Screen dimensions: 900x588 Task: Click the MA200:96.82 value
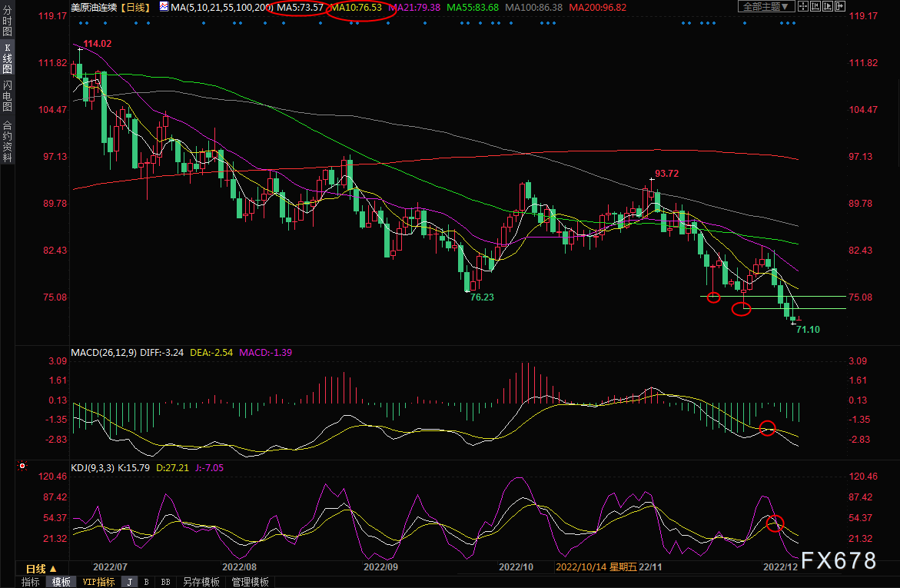click(x=598, y=8)
